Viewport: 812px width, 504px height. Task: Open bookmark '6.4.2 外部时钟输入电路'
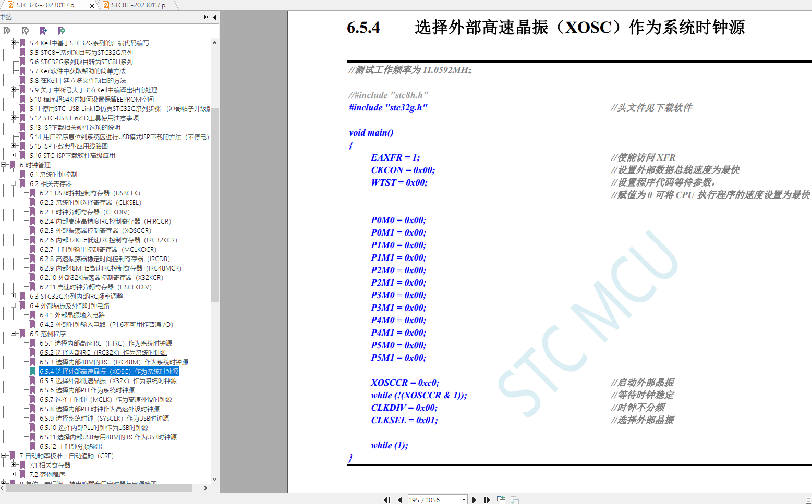[106, 325]
